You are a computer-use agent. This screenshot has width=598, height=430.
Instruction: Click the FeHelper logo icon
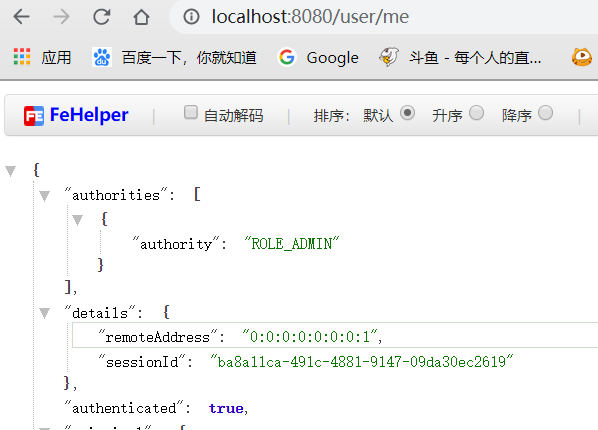(x=34, y=116)
